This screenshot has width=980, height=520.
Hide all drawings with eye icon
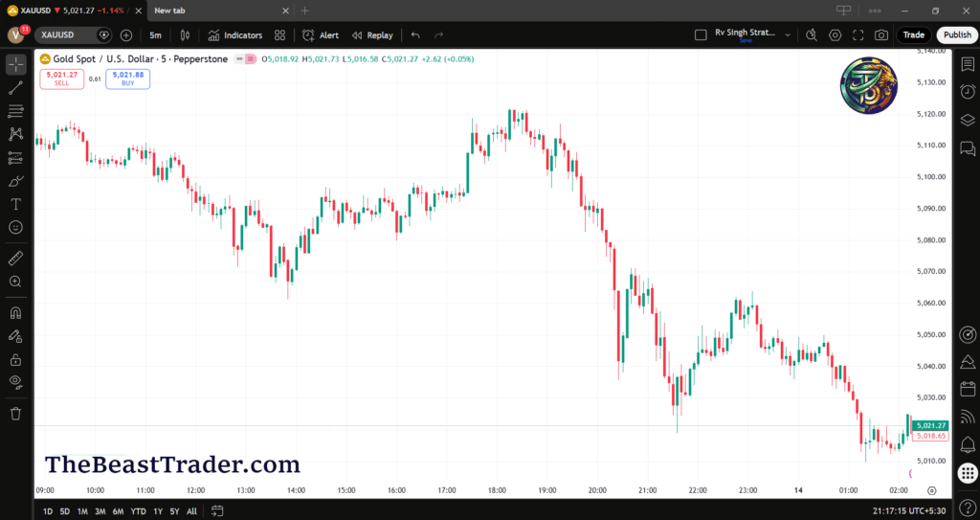(x=15, y=382)
